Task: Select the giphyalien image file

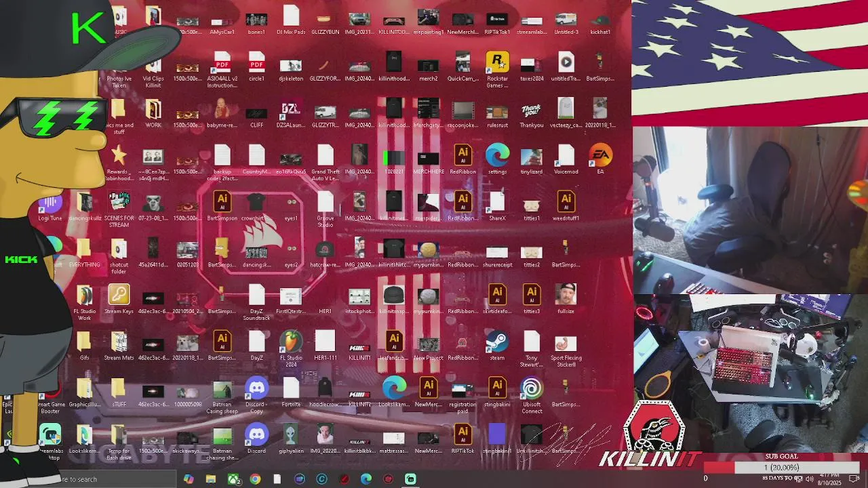Action: click(x=291, y=435)
